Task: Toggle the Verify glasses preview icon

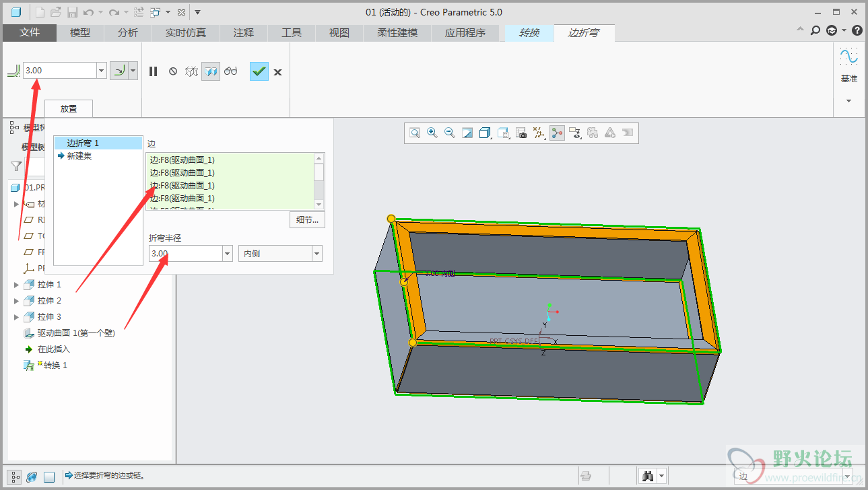Action: (x=231, y=71)
